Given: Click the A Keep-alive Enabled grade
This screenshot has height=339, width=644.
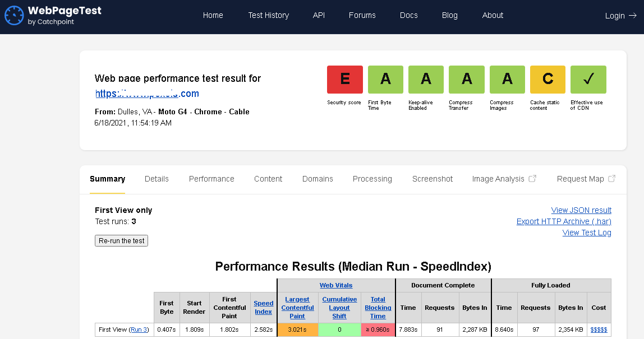Looking at the screenshot, I should click(426, 80).
